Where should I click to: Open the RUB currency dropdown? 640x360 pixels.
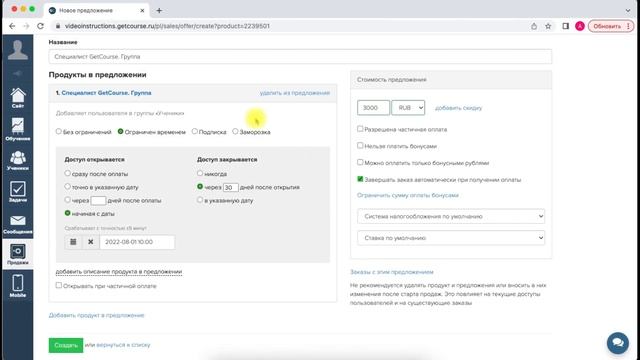pos(408,108)
